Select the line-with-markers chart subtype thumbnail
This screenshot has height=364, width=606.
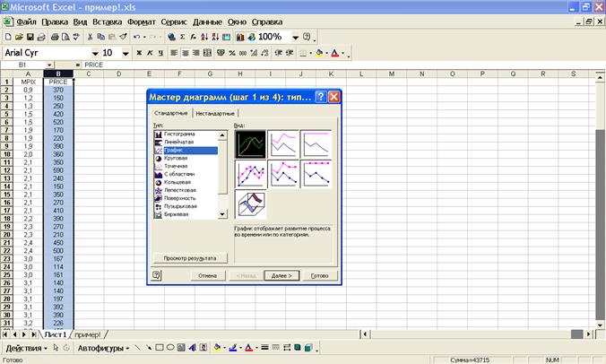pos(250,174)
